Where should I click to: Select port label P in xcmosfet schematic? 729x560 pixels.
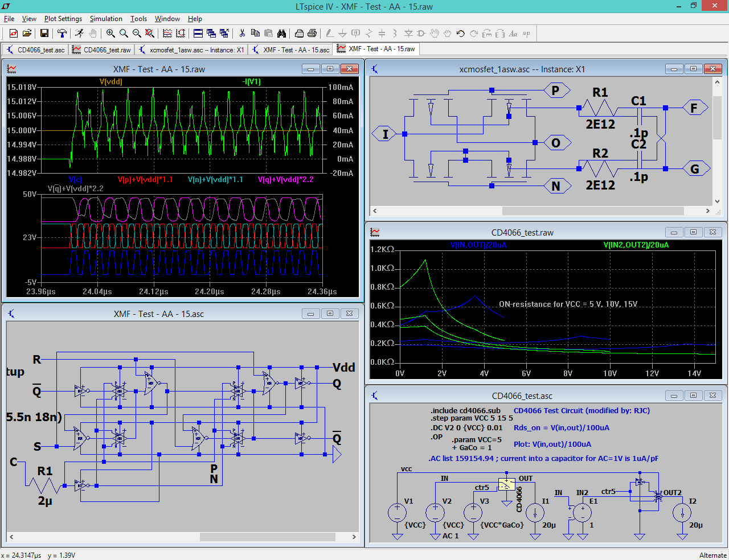point(556,90)
